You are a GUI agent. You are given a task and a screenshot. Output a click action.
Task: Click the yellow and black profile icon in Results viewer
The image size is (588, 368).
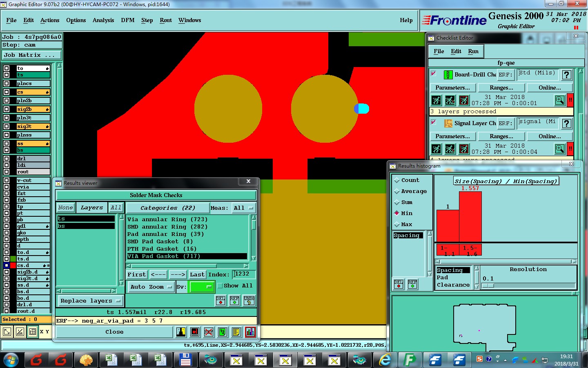click(181, 332)
